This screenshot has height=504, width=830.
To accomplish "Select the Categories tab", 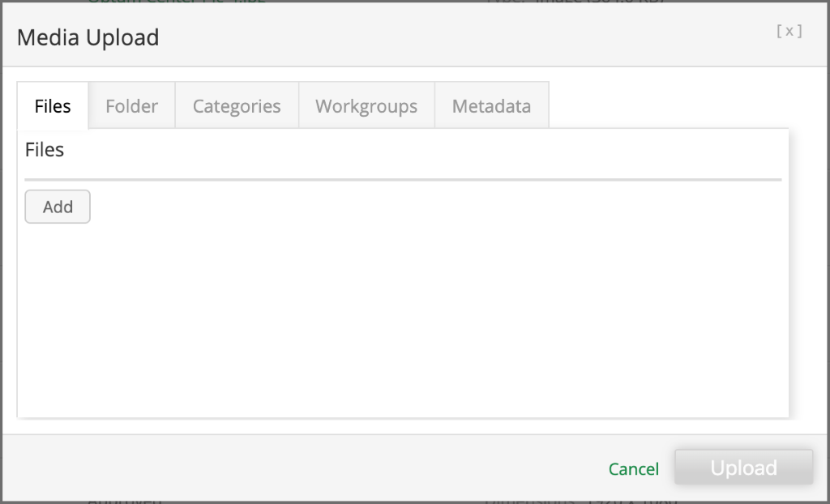I will [x=237, y=106].
